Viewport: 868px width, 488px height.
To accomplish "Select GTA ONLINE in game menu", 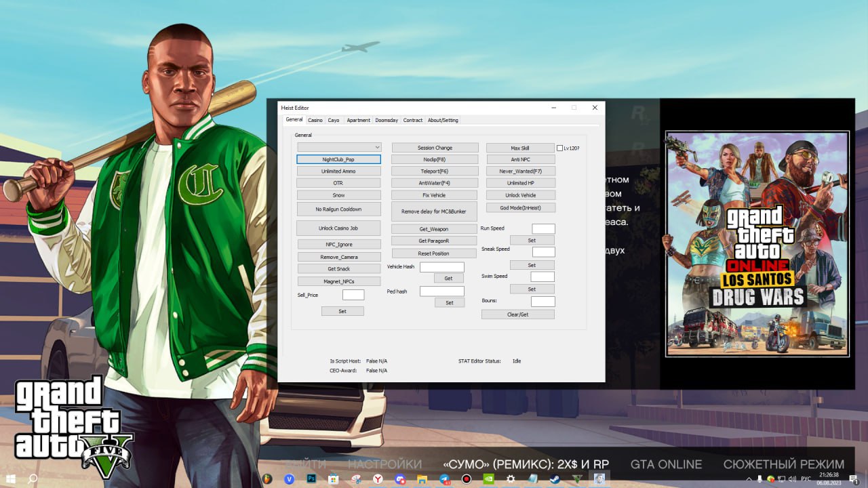I will point(666,464).
